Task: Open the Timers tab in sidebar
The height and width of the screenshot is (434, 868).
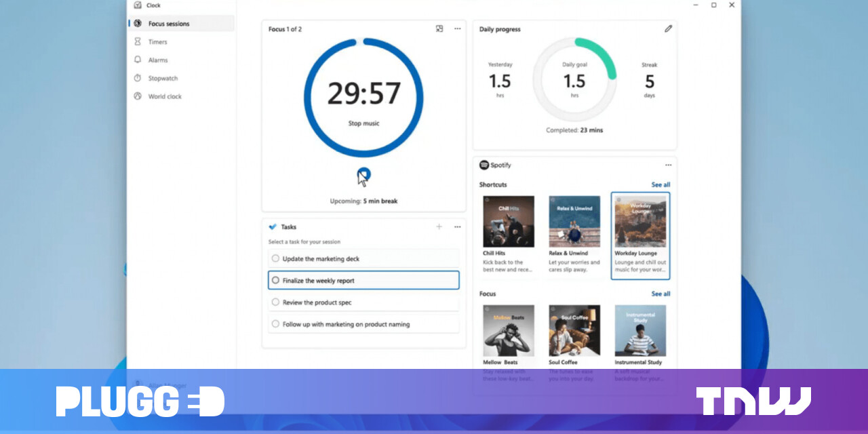Action: (x=157, y=42)
